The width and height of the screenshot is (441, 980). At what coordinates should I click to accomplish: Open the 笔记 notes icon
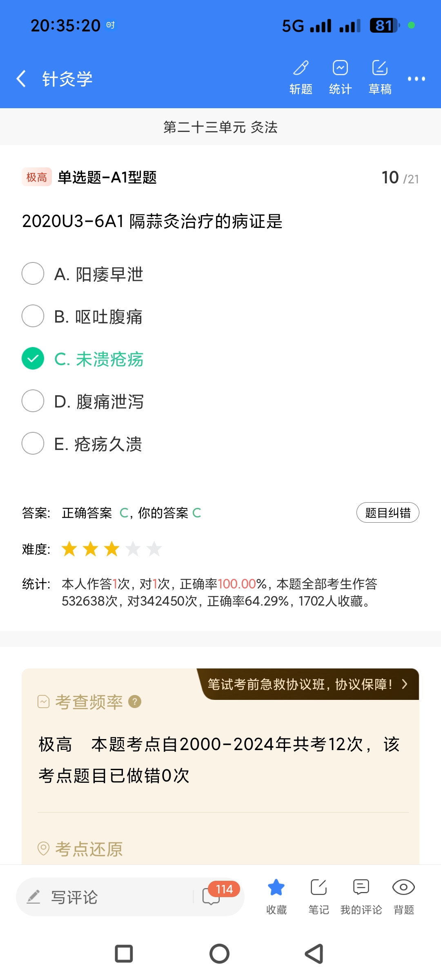coord(318,896)
